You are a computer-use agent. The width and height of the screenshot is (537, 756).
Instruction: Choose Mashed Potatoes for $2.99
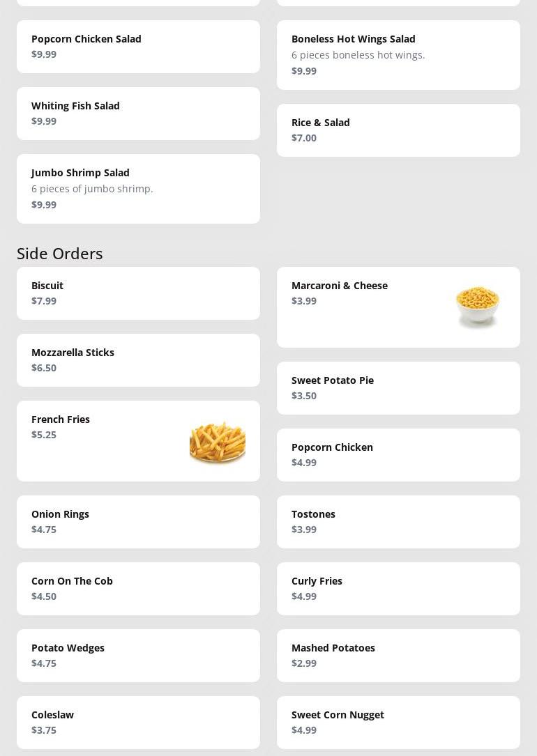click(x=398, y=656)
